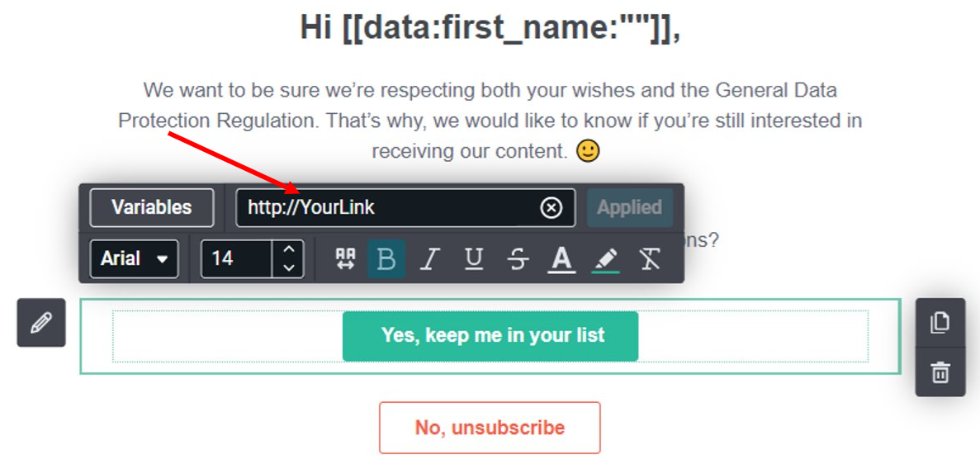The image size is (980, 464).
Task: Duplicate the button block
Action: pyautogui.click(x=940, y=323)
